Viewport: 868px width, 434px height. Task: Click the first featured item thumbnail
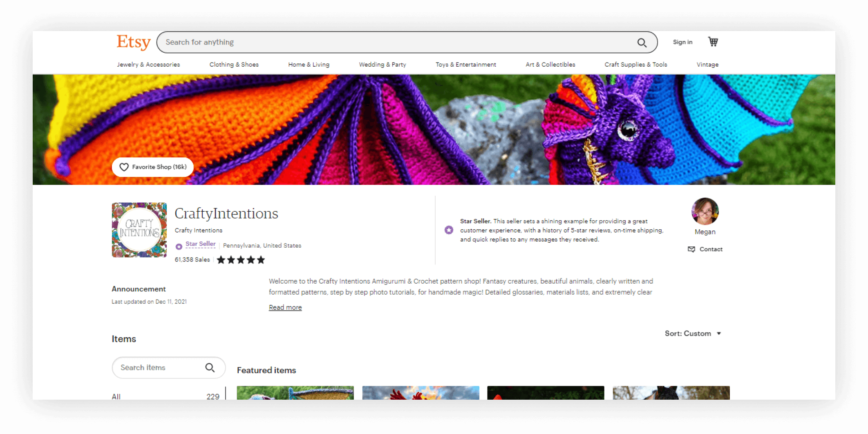(x=295, y=393)
